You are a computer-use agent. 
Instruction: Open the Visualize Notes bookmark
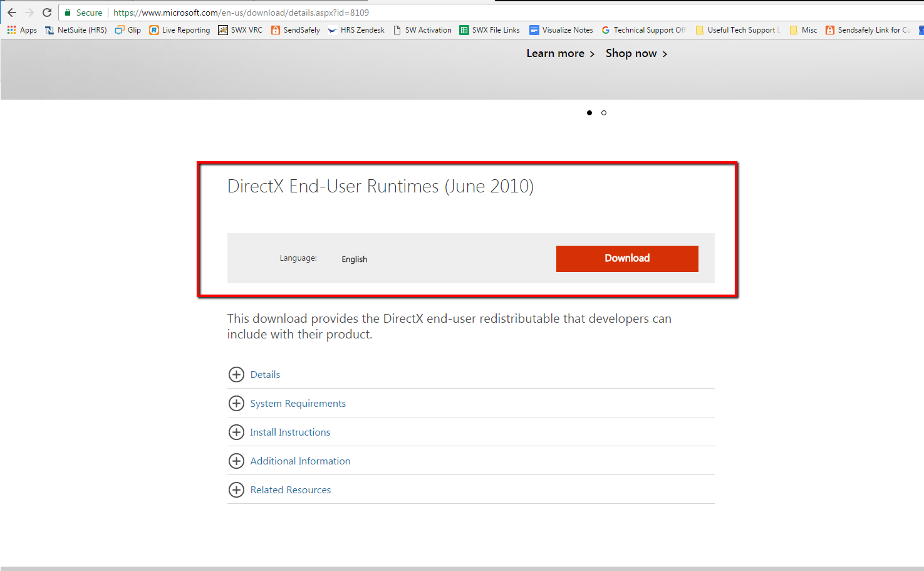tap(561, 29)
